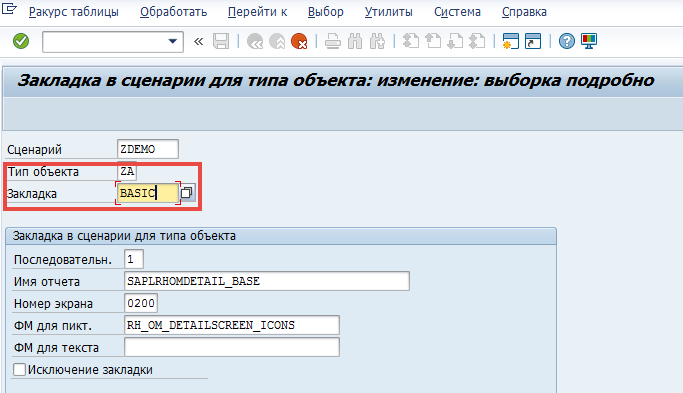
Task: Click the Customize Local Layout monitor icon
Action: [589, 41]
